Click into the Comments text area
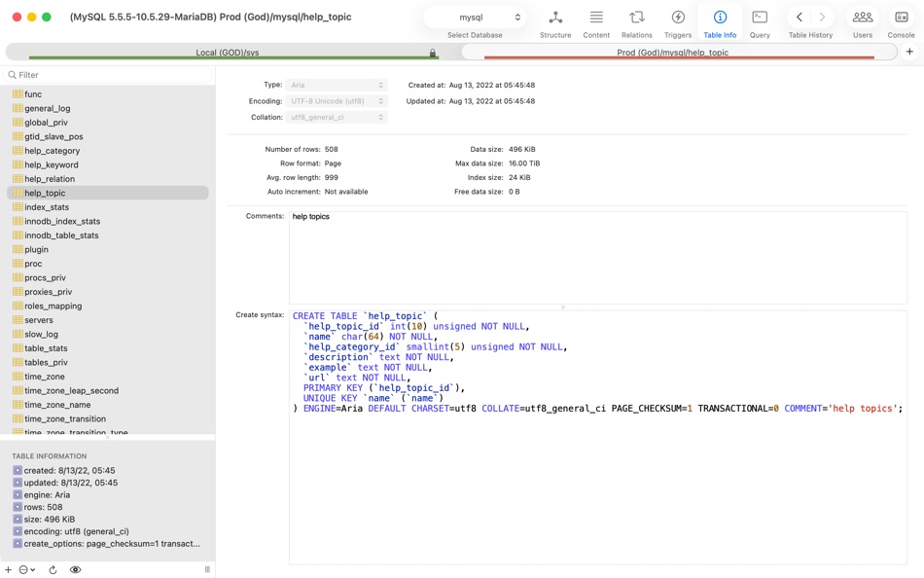 [597, 258]
